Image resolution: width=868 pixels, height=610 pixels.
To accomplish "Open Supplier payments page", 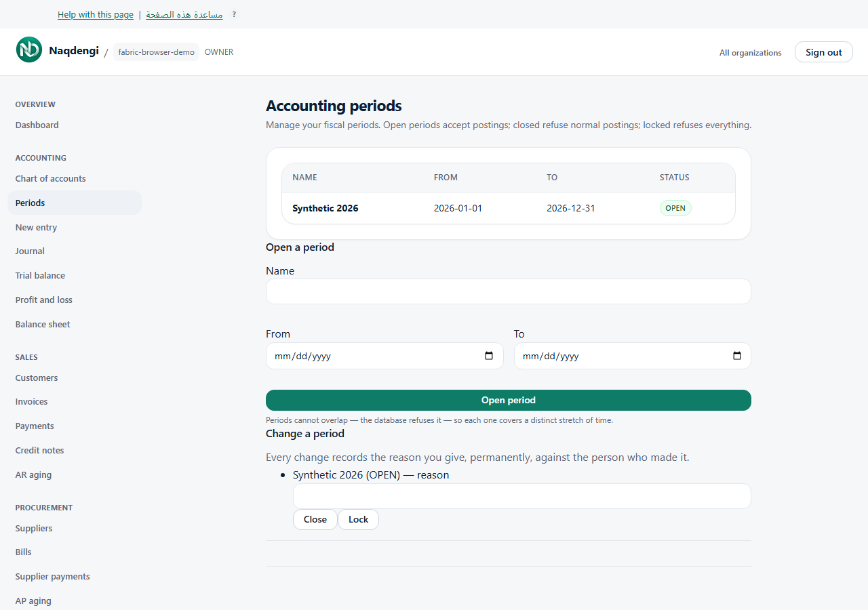I will tap(53, 576).
